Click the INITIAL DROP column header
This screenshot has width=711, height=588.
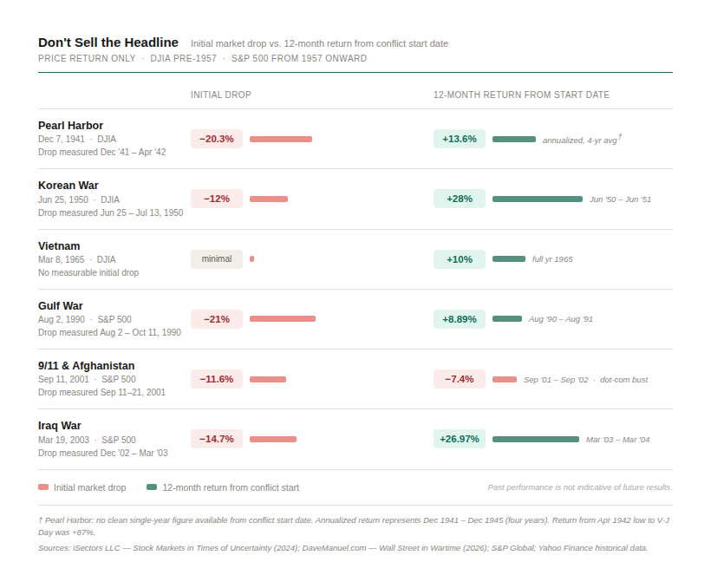click(x=221, y=95)
